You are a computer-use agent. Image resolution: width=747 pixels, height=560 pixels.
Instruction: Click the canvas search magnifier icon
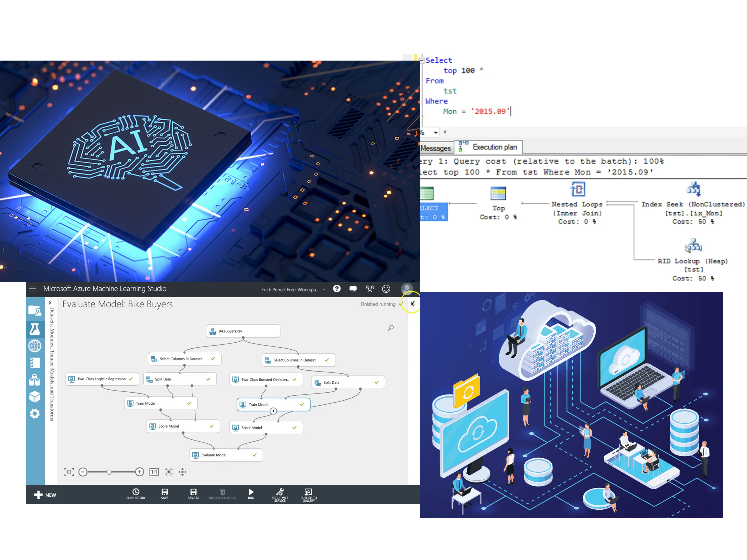pos(391,328)
